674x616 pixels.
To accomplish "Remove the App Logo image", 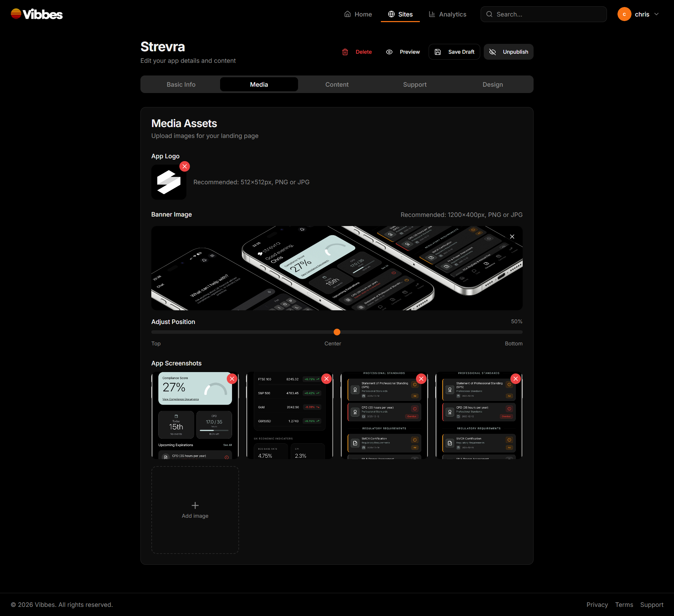I will pyautogui.click(x=185, y=166).
